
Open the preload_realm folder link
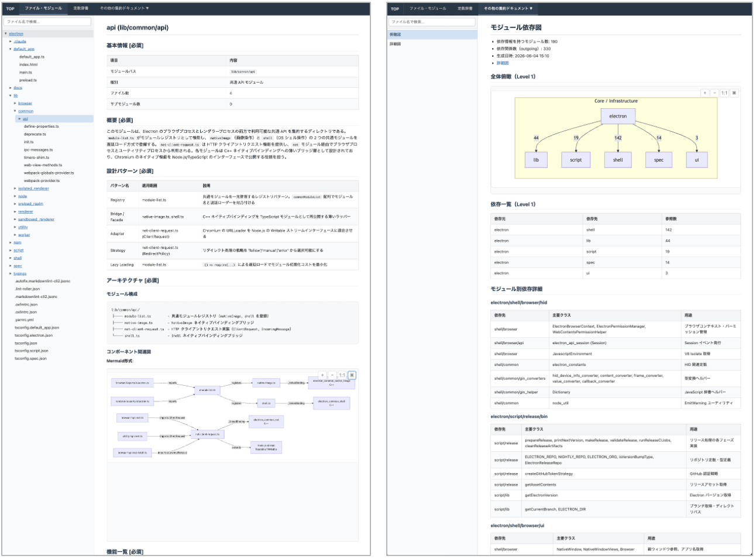click(30, 204)
